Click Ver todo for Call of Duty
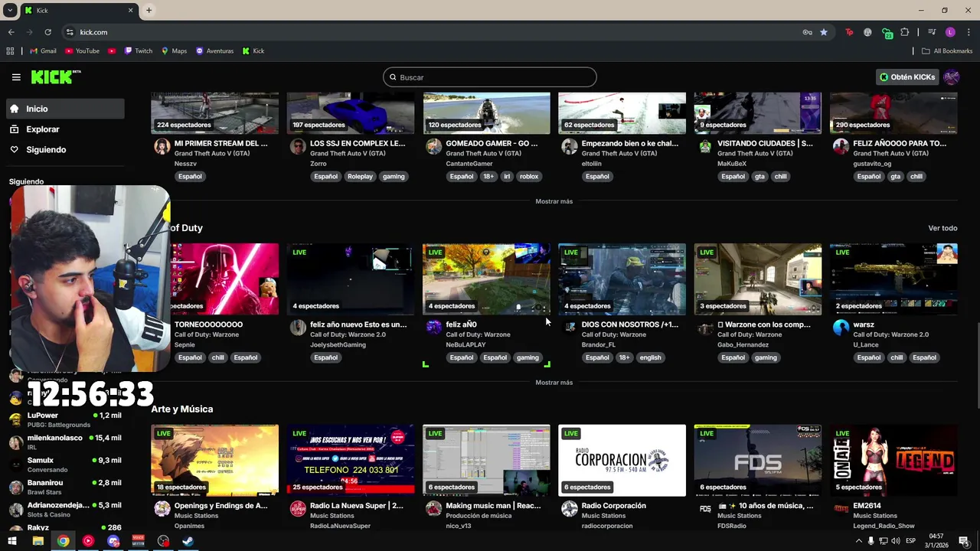 942,228
